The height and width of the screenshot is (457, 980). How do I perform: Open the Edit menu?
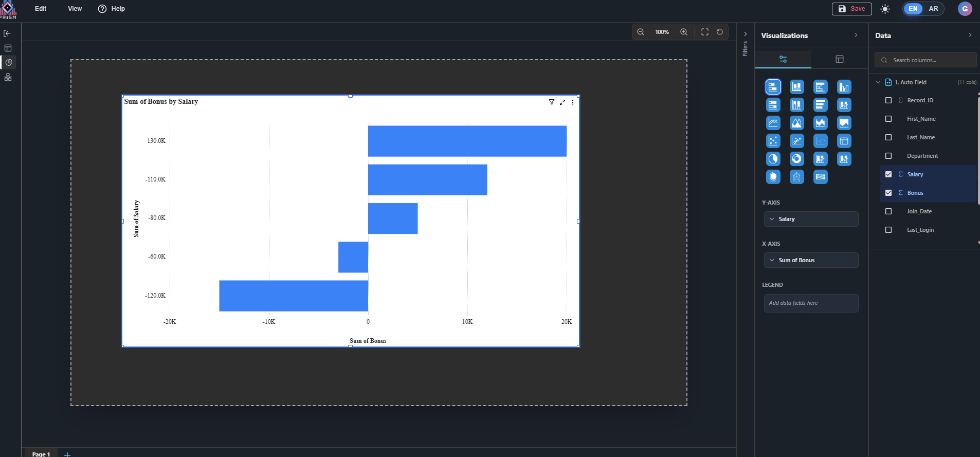click(x=41, y=9)
